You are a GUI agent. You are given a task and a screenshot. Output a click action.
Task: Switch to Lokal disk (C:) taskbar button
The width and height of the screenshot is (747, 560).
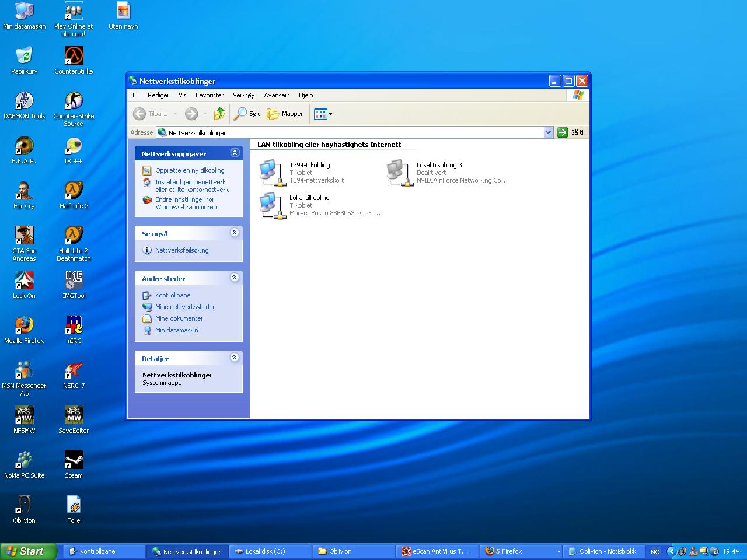[270, 551]
